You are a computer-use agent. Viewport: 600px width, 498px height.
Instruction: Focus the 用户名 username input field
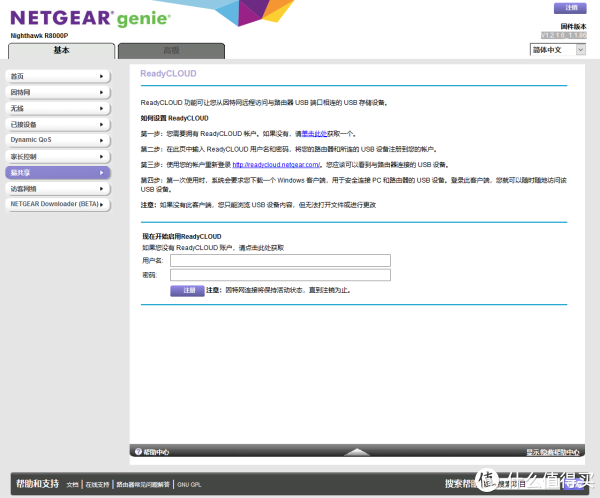280,260
